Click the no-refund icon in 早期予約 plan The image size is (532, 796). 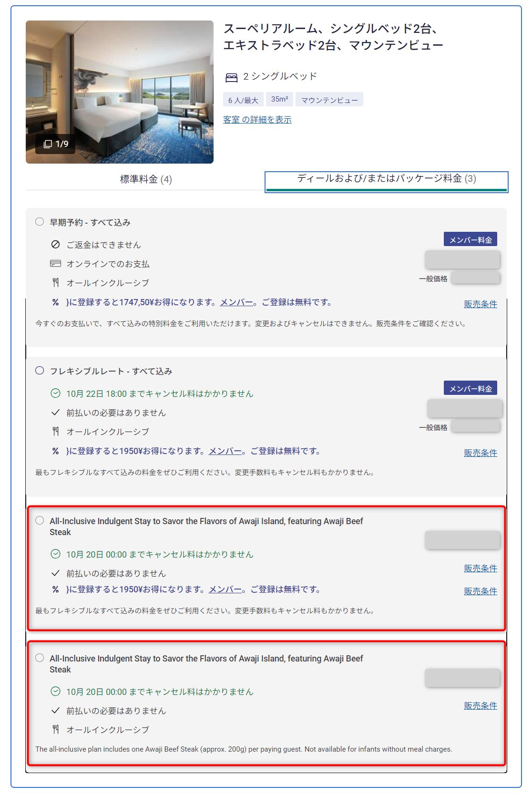coord(55,244)
